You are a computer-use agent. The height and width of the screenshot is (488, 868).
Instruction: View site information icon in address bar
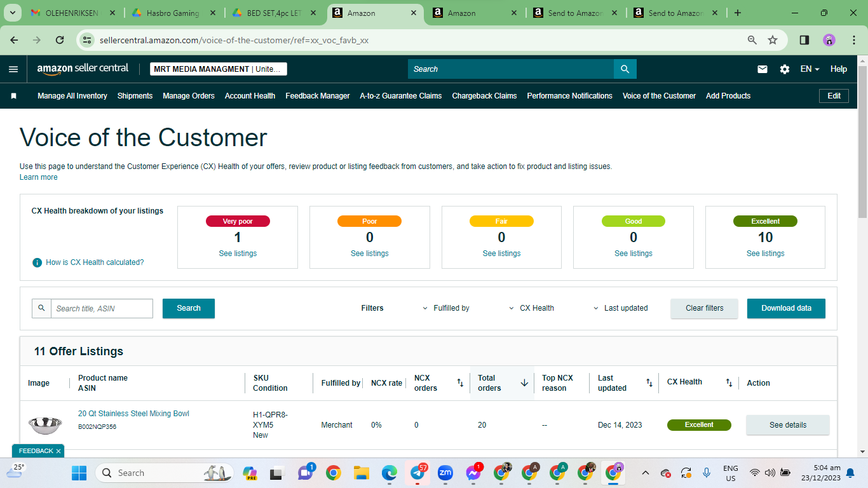pos(88,40)
